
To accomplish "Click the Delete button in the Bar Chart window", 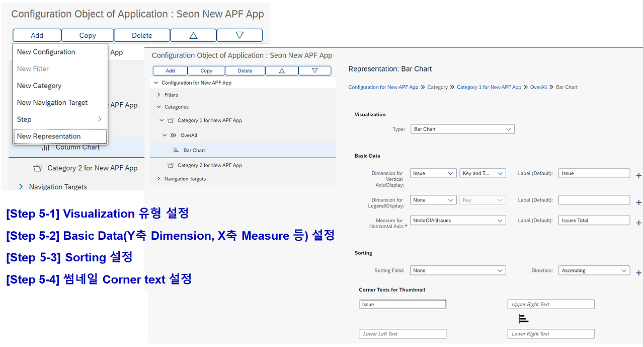I will tap(245, 71).
